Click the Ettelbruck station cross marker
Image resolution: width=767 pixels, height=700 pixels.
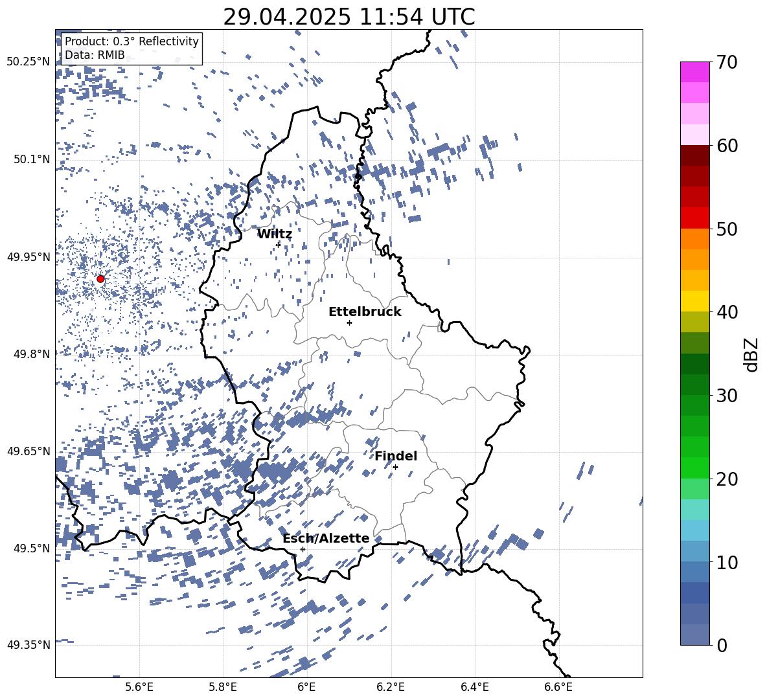click(x=349, y=322)
